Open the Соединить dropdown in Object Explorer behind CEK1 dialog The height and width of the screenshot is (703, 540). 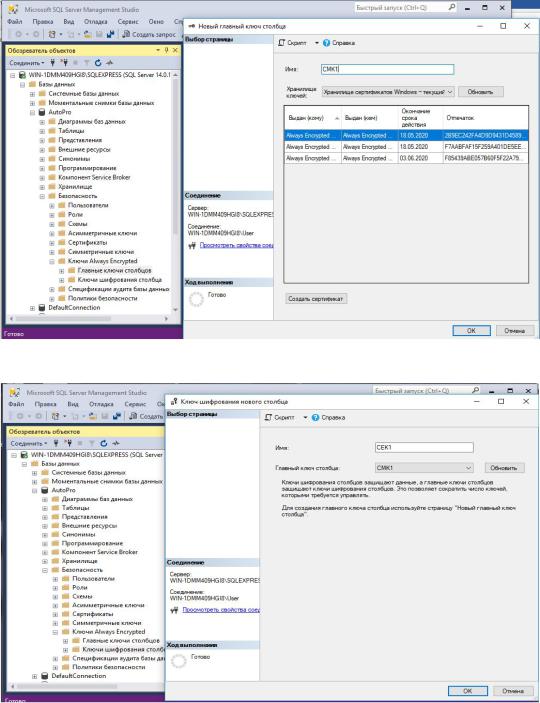click(29, 443)
